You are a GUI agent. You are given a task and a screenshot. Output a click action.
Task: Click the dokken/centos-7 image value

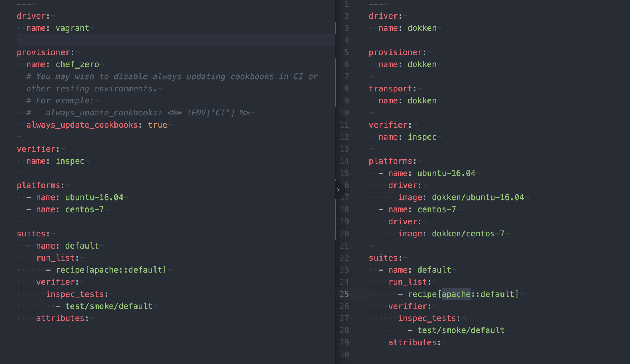click(x=468, y=234)
